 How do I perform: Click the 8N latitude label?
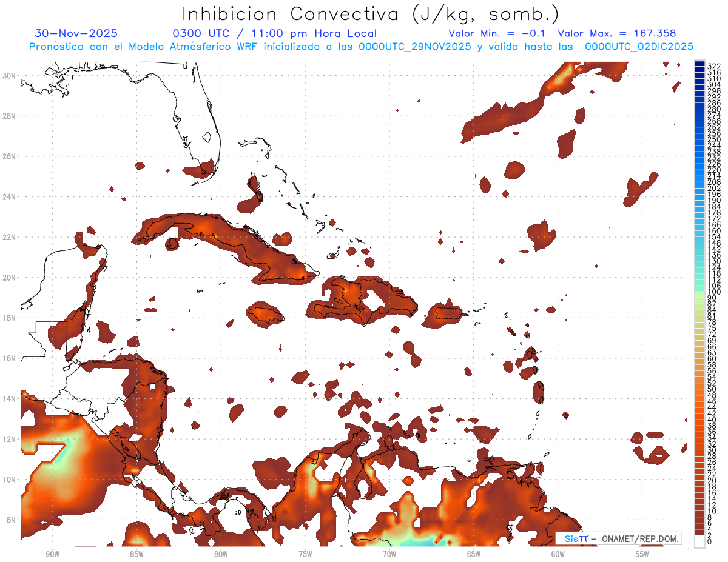(x=12, y=520)
